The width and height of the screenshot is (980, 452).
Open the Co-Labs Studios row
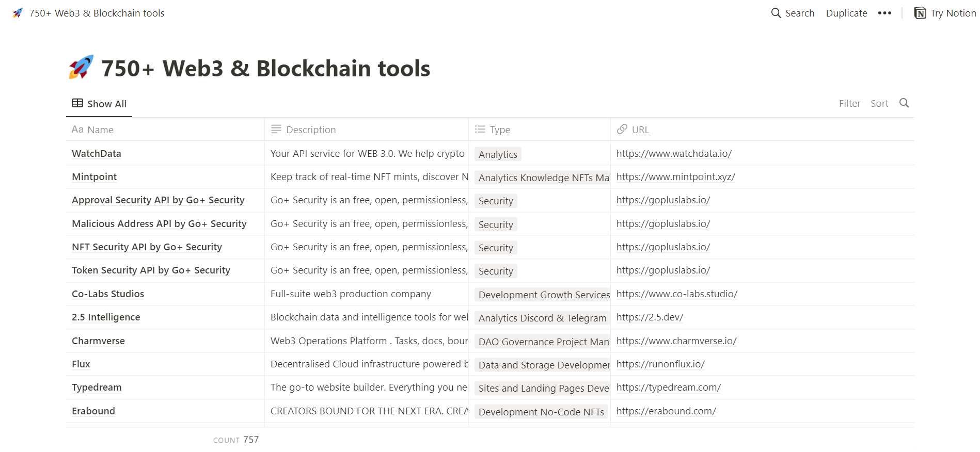(x=108, y=294)
